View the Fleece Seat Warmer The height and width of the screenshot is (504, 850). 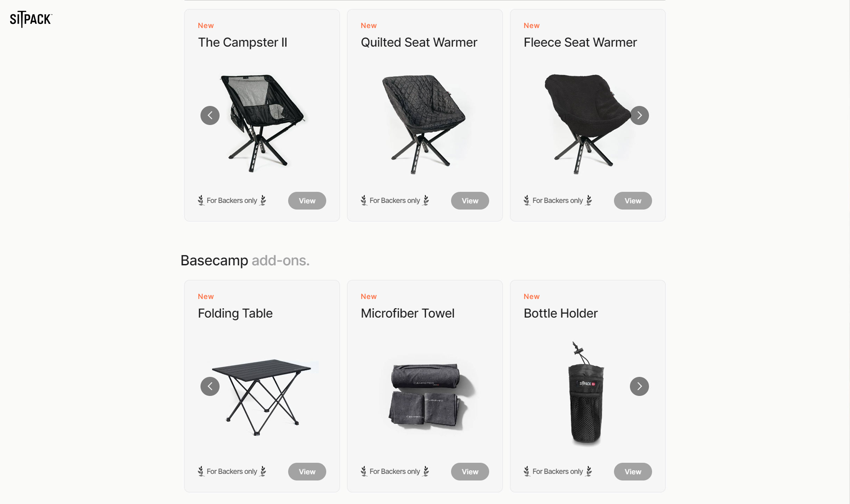click(x=633, y=201)
